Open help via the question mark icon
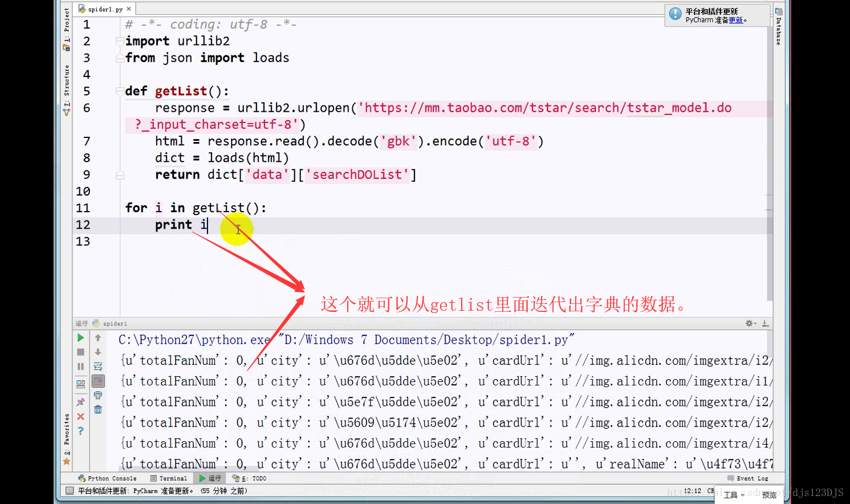The width and height of the screenshot is (850, 504). pyautogui.click(x=80, y=431)
